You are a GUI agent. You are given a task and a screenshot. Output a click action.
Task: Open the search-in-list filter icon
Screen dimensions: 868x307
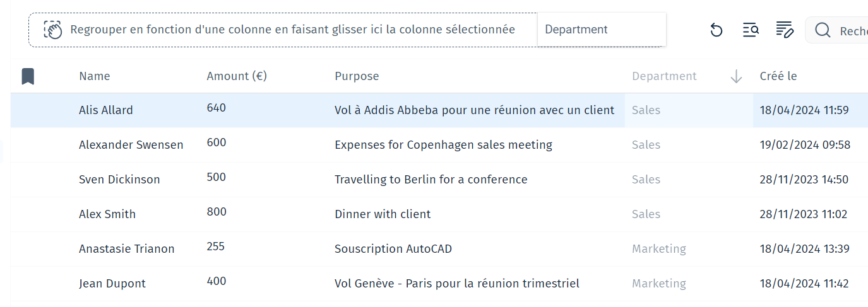click(751, 30)
